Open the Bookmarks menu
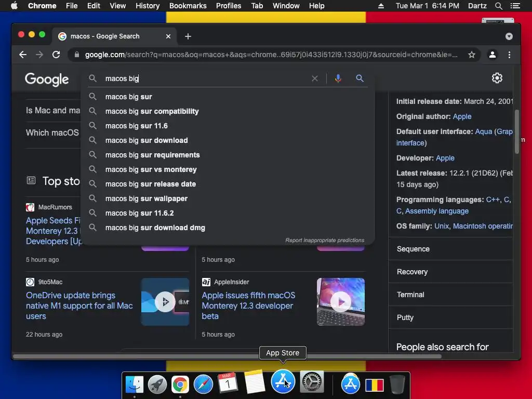The image size is (532, 399). click(x=188, y=6)
